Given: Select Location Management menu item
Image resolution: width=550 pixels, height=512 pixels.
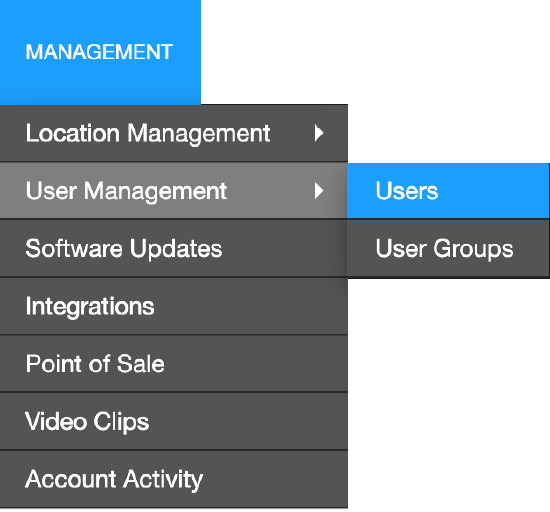Looking at the screenshot, I should click(174, 133).
